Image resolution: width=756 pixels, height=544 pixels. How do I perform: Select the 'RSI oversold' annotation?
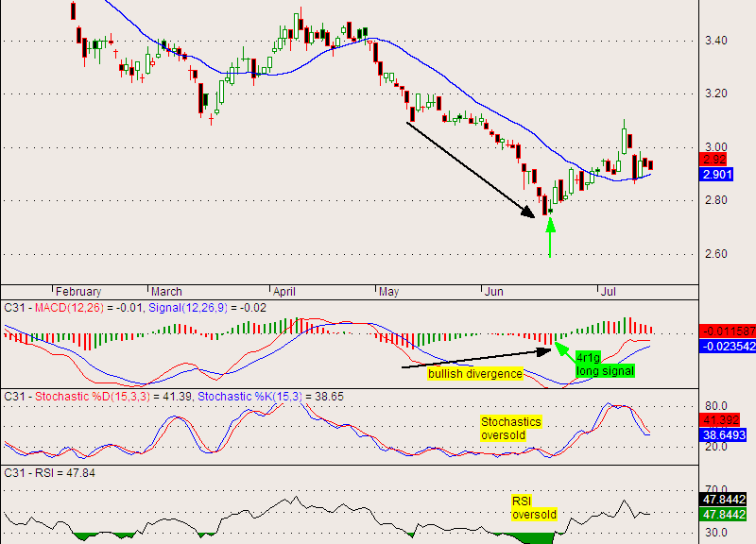tap(534, 508)
